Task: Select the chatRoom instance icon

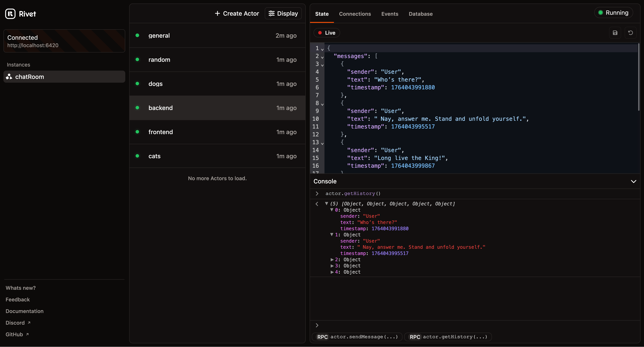Action: point(9,77)
